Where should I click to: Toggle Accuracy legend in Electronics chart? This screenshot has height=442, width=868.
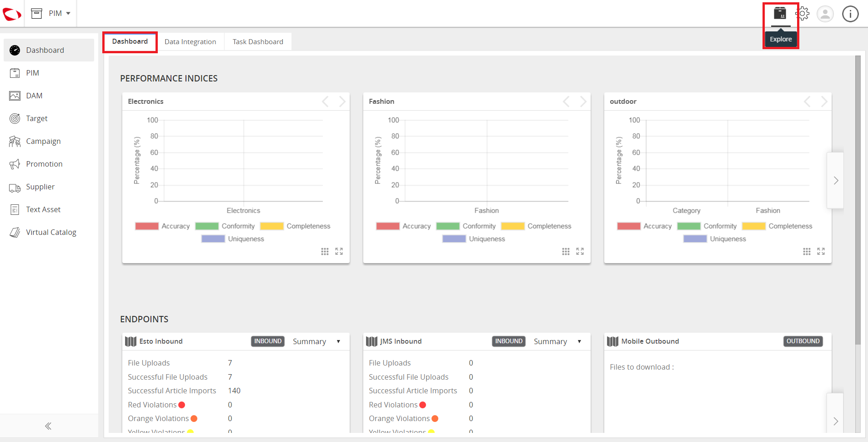(162, 226)
